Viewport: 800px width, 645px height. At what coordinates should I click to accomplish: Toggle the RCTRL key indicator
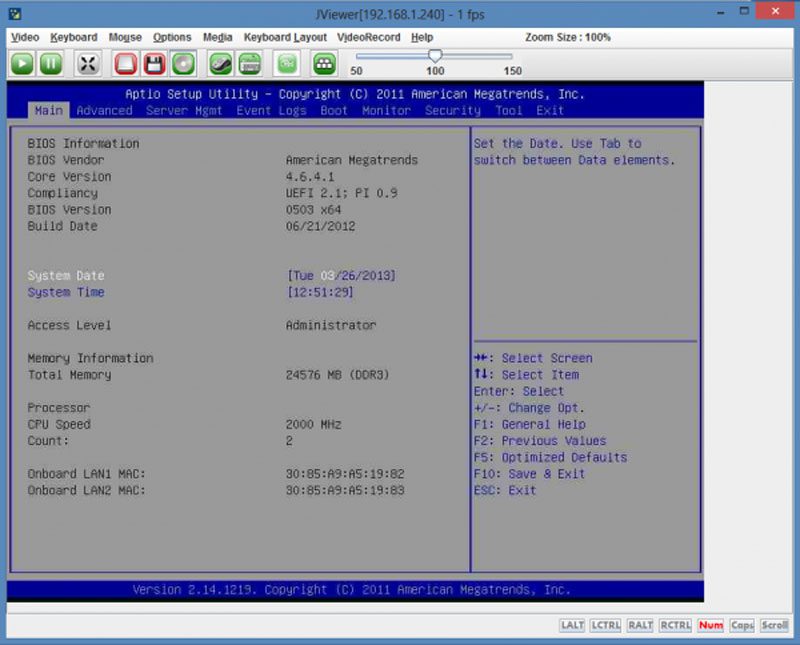pos(676,625)
